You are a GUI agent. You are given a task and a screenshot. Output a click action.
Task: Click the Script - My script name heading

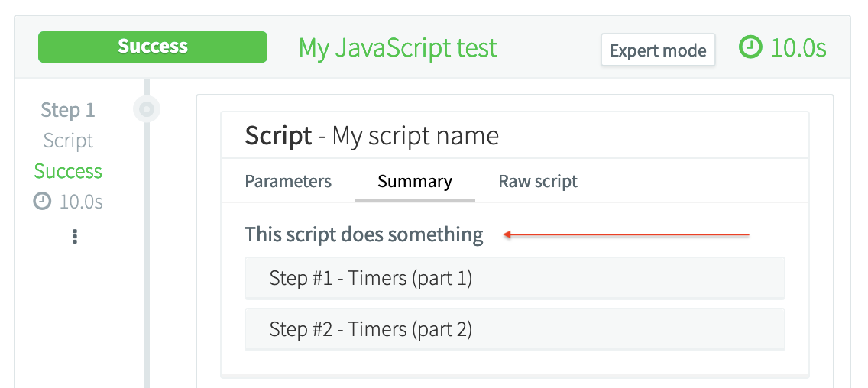tap(371, 136)
